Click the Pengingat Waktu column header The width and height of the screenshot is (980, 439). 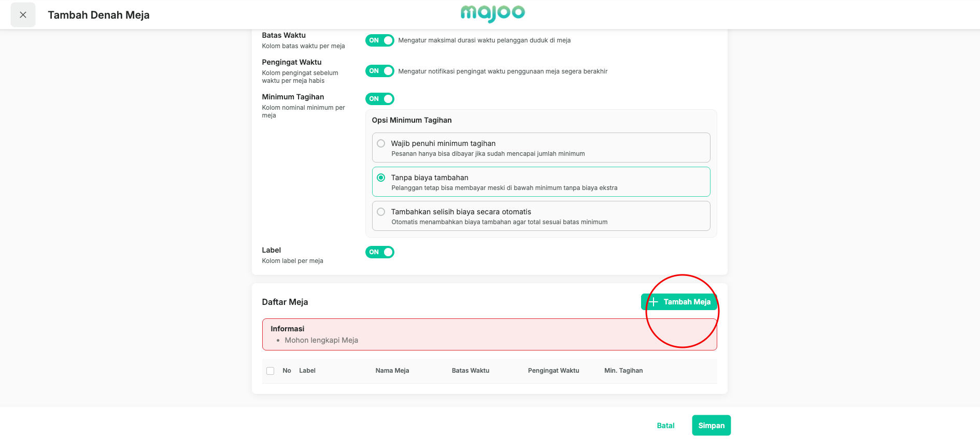tap(553, 371)
